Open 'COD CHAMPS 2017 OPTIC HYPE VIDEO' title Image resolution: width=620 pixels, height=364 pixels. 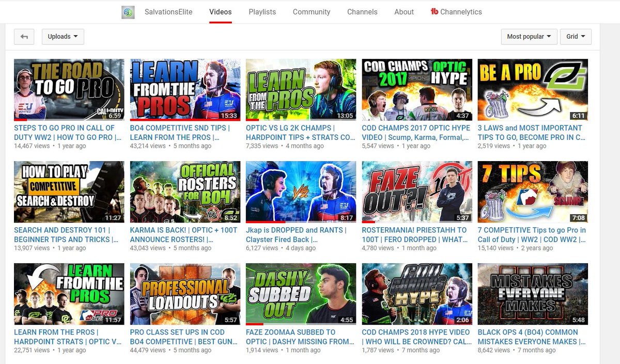coord(416,133)
